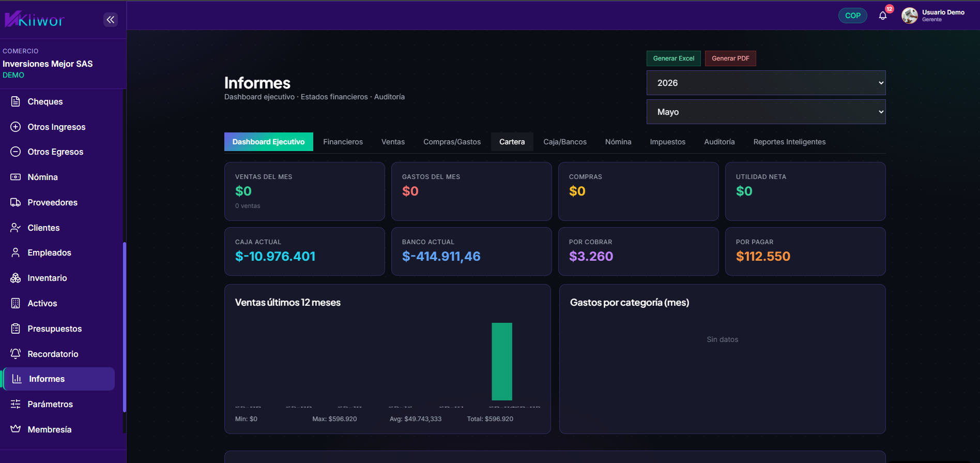The width and height of the screenshot is (980, 463).
Task: Click the Ventas del Mes card
Action: [x=304, y=191]
